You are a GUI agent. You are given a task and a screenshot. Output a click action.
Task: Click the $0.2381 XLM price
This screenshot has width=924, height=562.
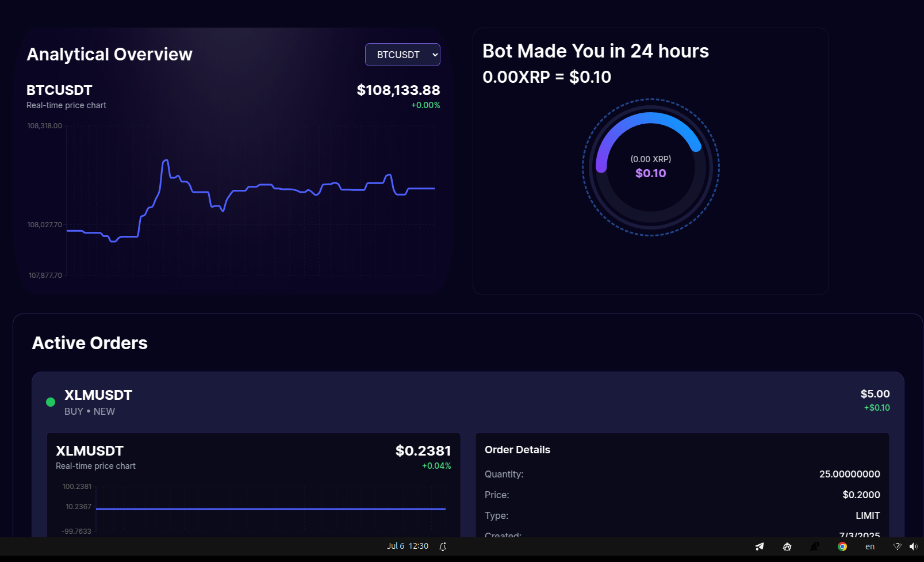coord(423,451)
